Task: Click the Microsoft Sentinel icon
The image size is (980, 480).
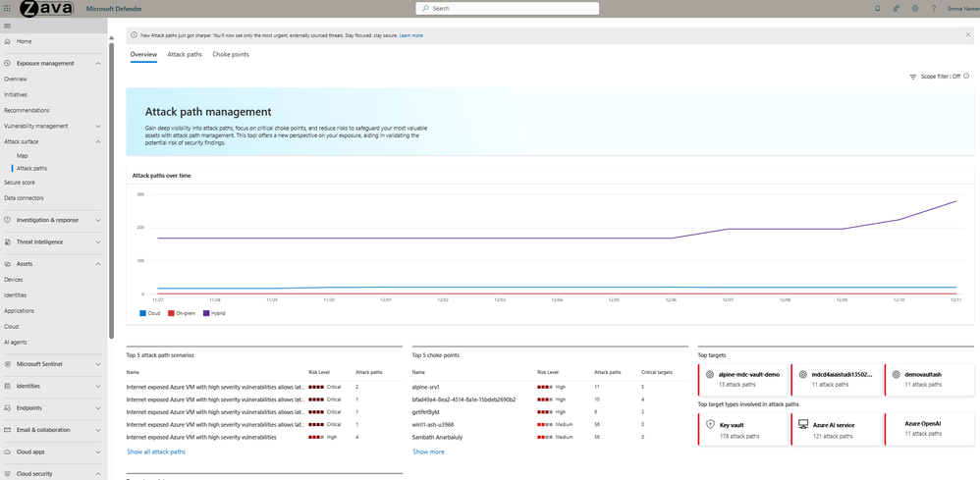Action: (8, 364)
